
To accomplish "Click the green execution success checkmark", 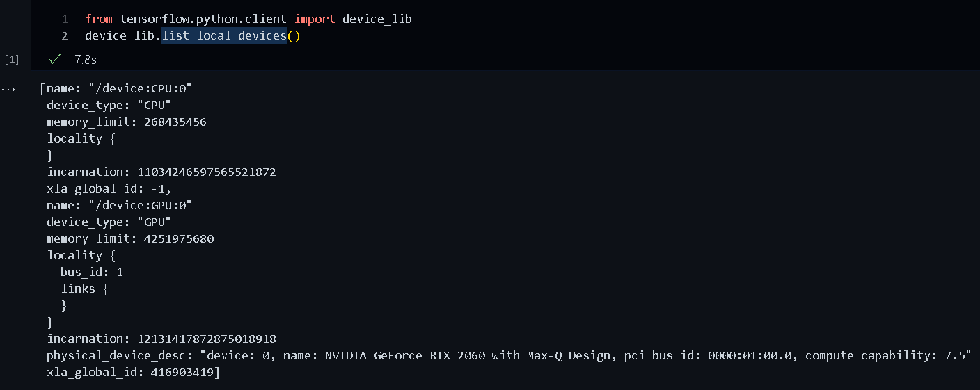I will [56, 59].
